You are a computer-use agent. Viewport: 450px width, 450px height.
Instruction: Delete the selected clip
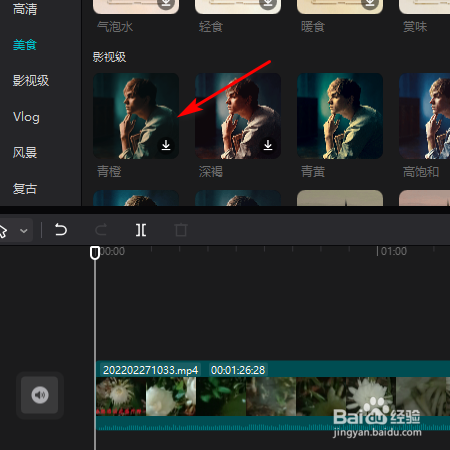[x=181, y=230]
